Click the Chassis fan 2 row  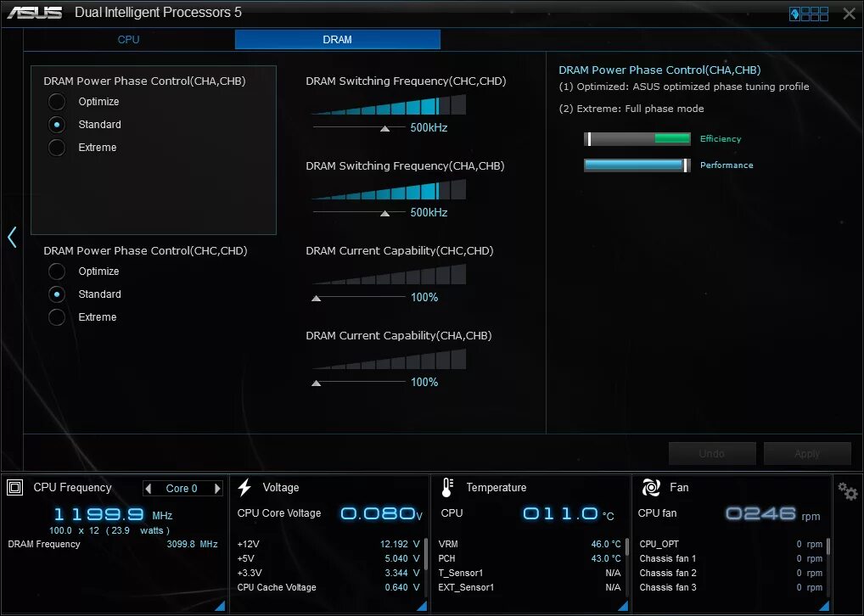(731, 573)
